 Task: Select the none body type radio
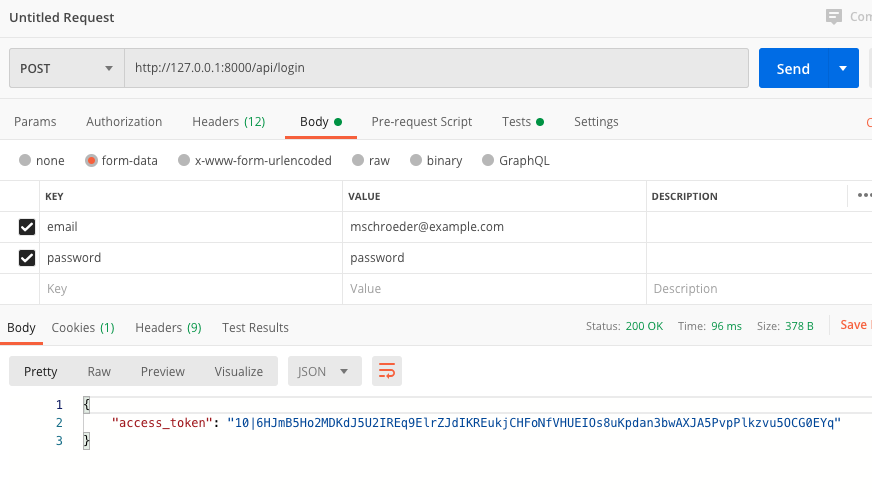pyautogui.click(x=24, y=160)
